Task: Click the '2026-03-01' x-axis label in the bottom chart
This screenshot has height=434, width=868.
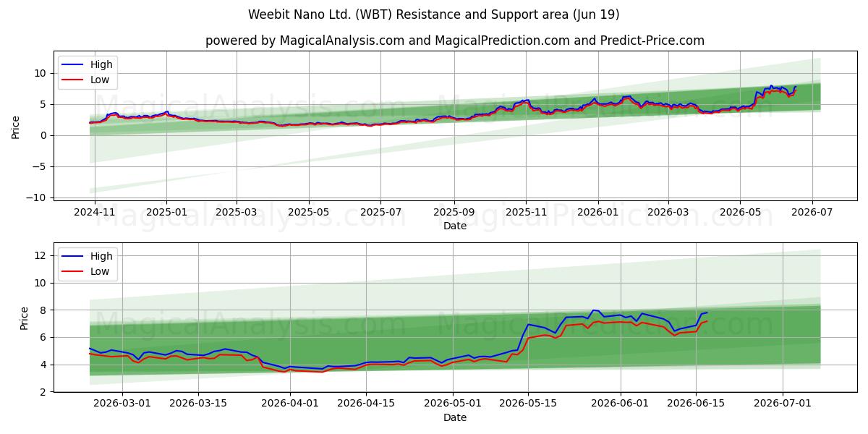Action: [122, 405]
